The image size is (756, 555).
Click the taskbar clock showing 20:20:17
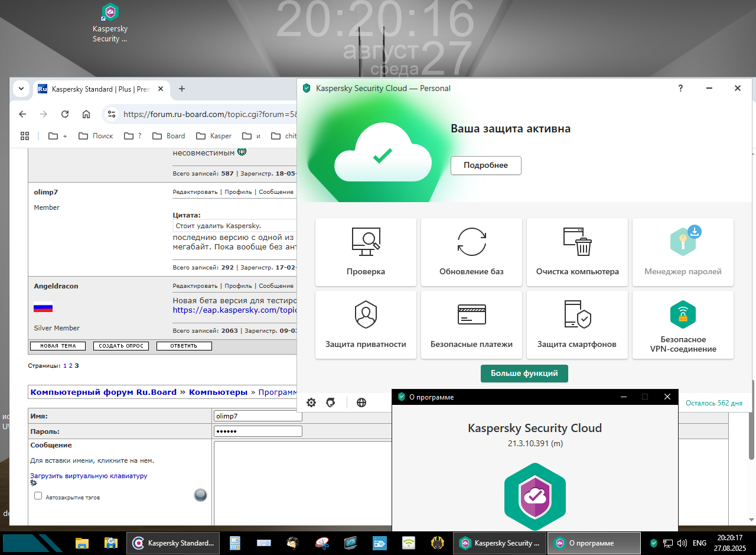[729, 543]
